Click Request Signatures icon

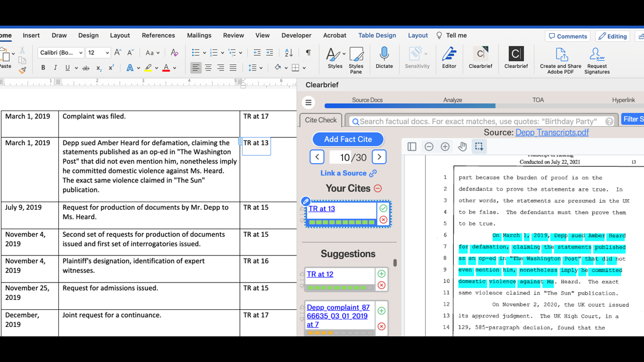click(597, 61)
